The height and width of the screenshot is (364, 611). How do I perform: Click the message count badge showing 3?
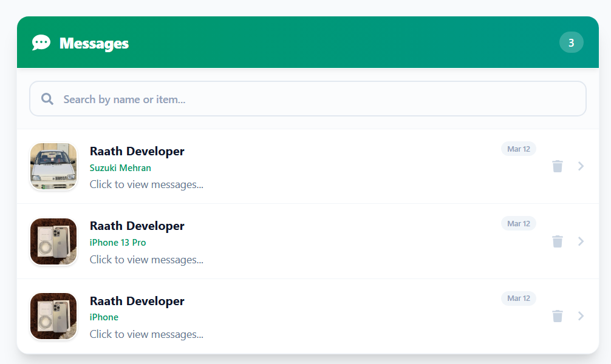571,42
